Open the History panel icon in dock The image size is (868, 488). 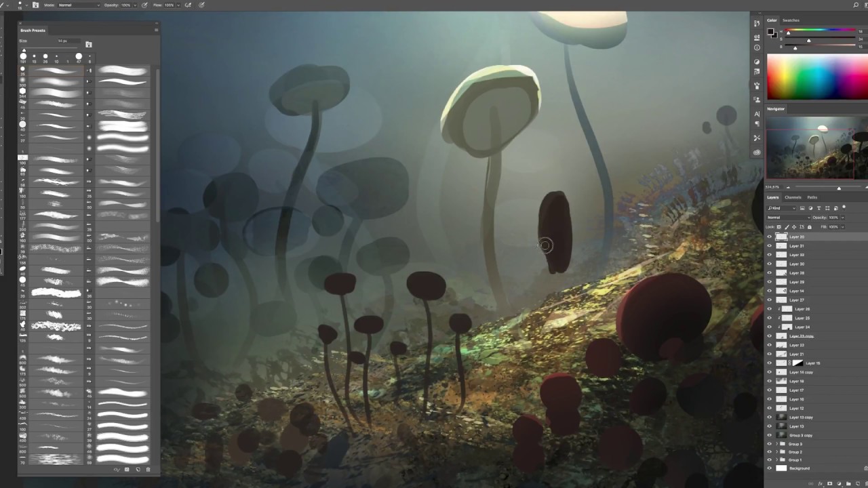pos(757,23)
